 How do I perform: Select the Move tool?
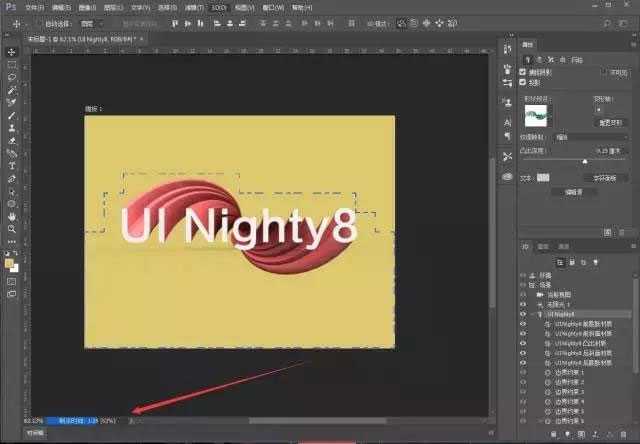(x=11, y=51)
